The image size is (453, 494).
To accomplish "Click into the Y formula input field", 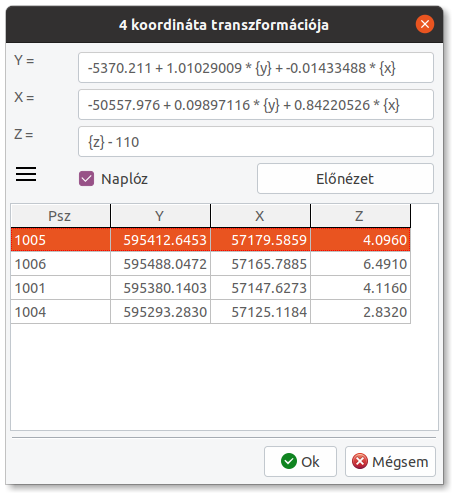I will tap(256, 68).
